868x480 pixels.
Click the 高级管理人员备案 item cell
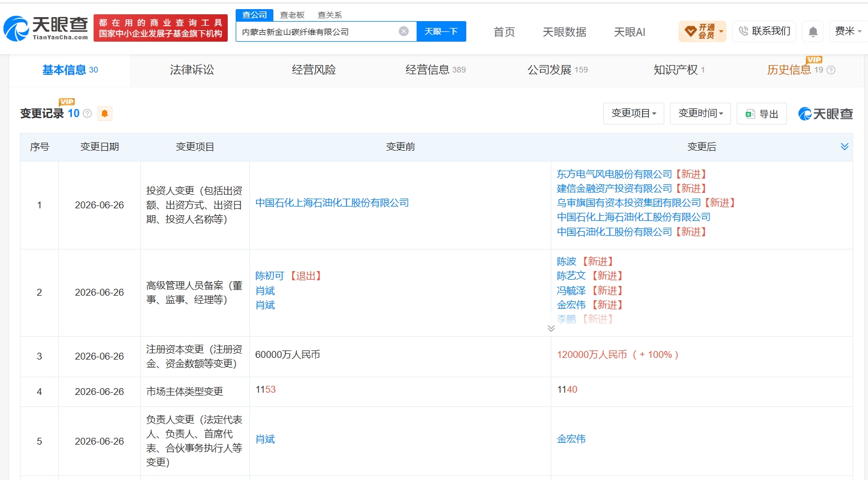[x=195, y=292]
